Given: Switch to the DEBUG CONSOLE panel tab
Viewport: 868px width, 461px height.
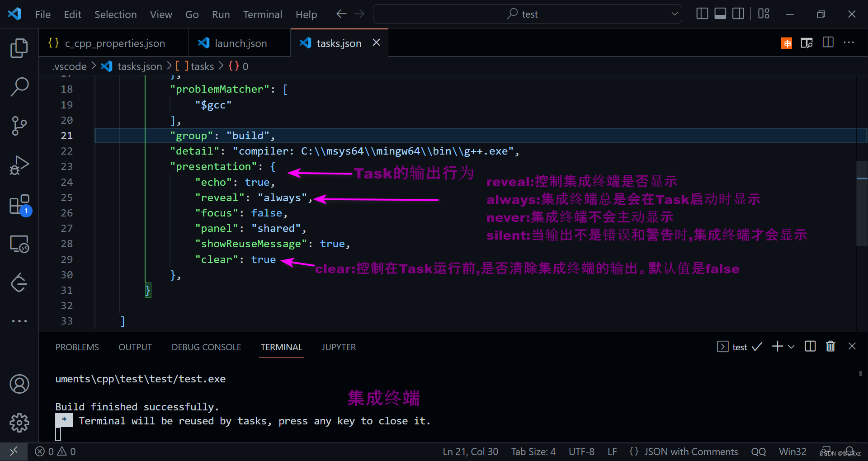Looking at the screenshot, I should pos(206,347).
